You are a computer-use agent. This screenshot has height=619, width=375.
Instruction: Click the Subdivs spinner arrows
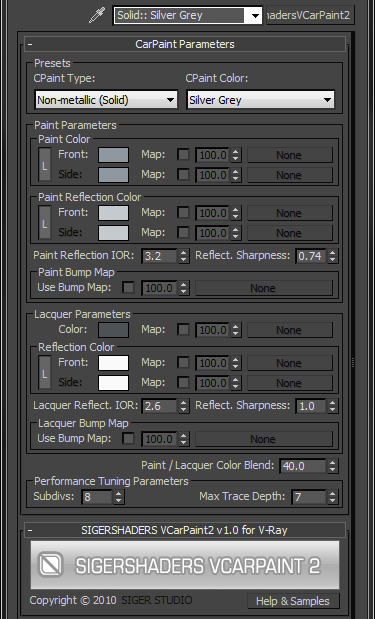pos(119,497)
